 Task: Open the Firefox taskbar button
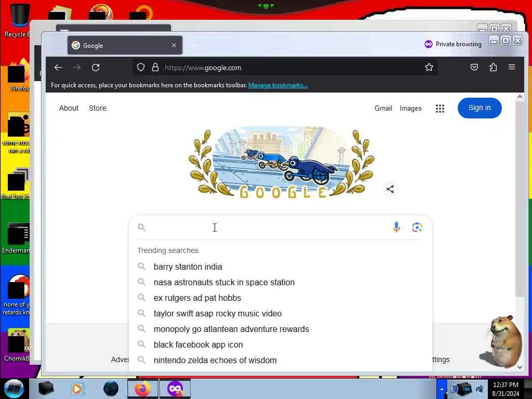click(x=143, y=389)
